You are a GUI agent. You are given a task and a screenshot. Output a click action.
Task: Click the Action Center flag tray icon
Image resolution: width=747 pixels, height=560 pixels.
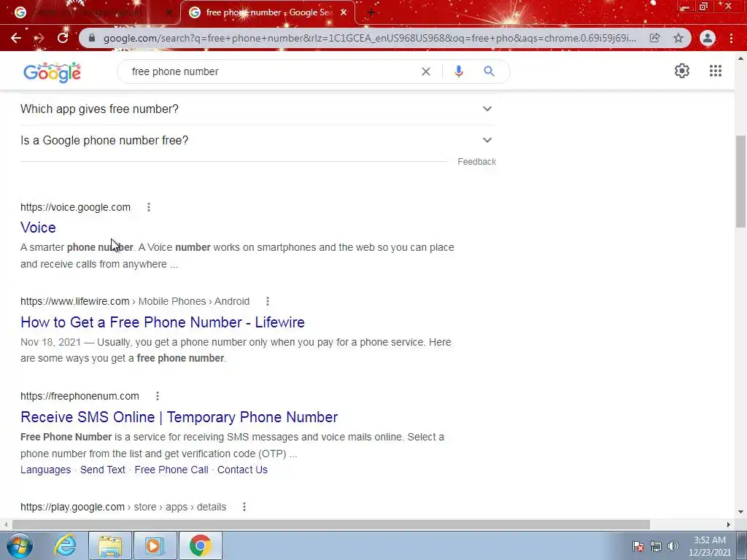(x=638, y=546)
